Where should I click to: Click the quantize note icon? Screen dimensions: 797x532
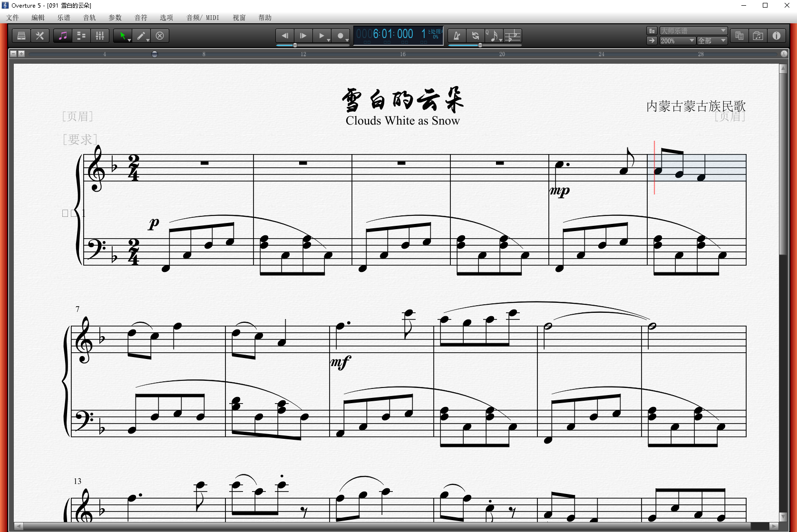(x=493, y=36)
